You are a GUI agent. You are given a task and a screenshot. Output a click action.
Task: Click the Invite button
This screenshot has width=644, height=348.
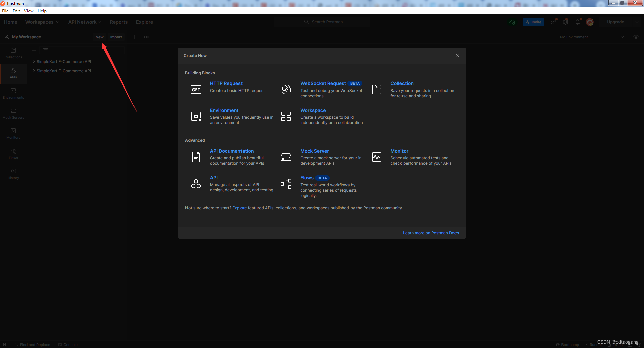coord(533,22)
